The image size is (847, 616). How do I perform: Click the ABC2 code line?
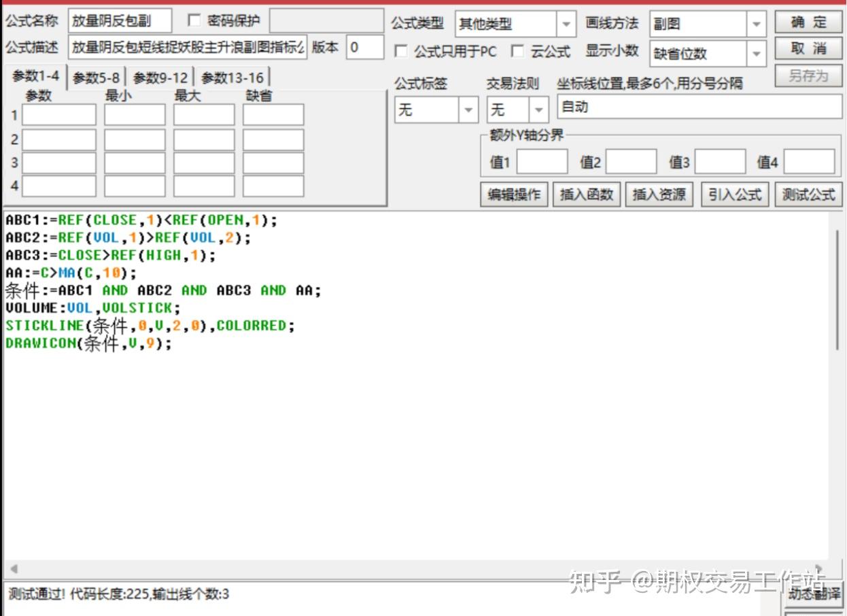tap(128, 238)
